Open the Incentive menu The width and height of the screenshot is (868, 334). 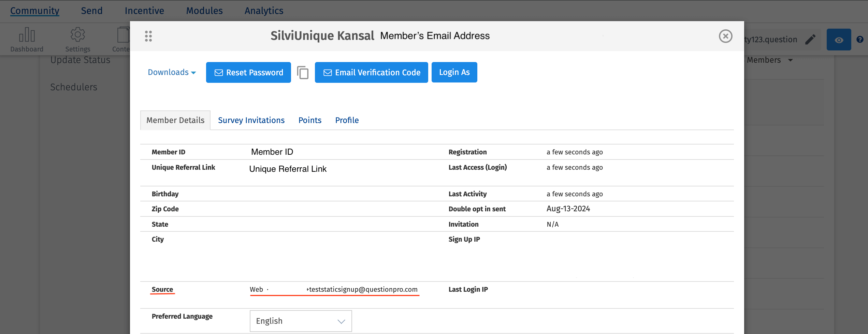click(x=144, y=11)
